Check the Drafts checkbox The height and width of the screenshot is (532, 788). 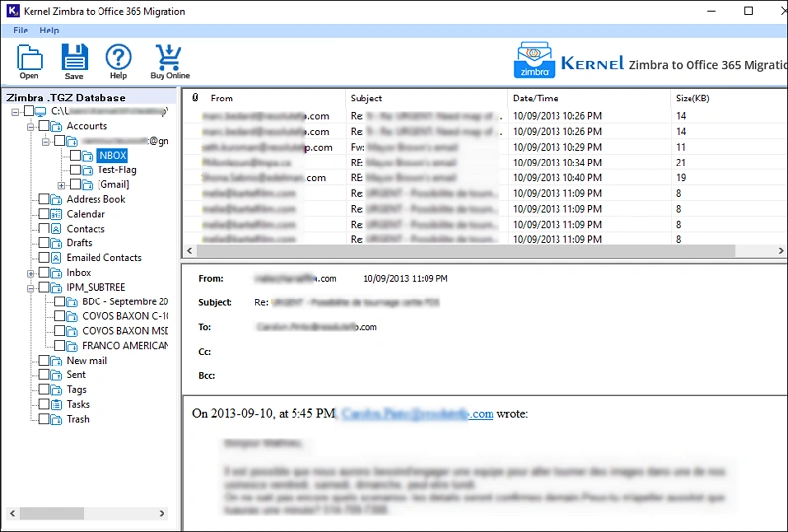[44, 243]
